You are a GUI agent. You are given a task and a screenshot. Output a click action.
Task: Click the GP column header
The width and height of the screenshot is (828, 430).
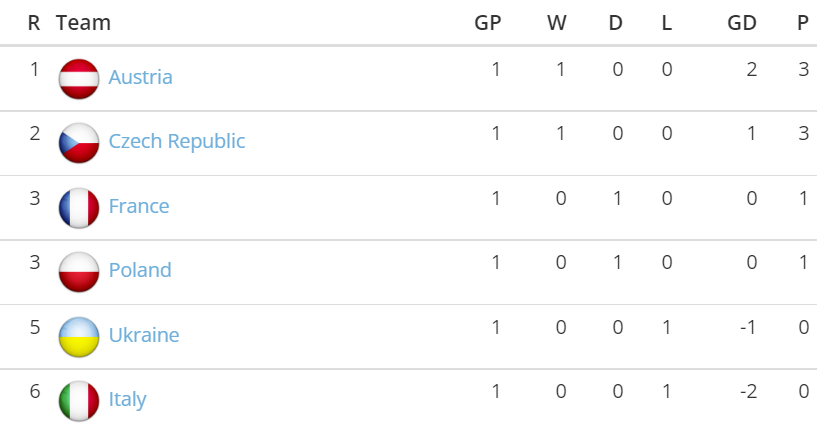point(487,22)
